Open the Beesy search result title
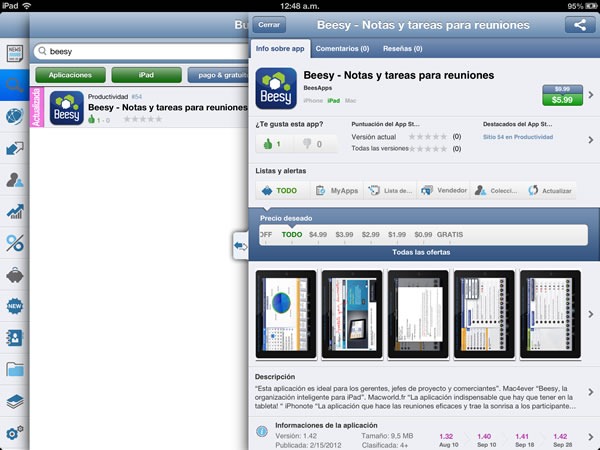Image resolution: width=600 pixels, height=450 pixels. pos(168,108)
